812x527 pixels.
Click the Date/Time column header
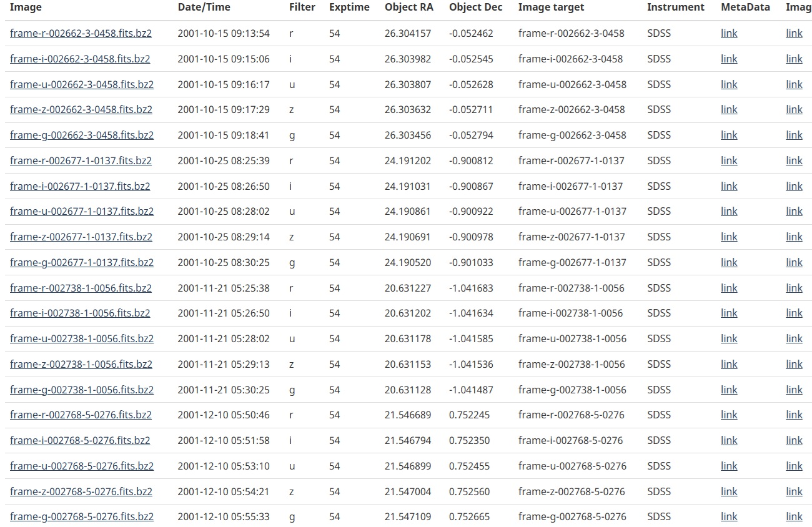coord(204,7)
